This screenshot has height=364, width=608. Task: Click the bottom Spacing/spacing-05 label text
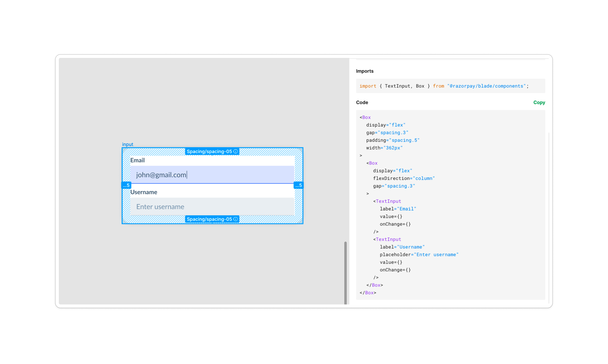coord(209,219)
